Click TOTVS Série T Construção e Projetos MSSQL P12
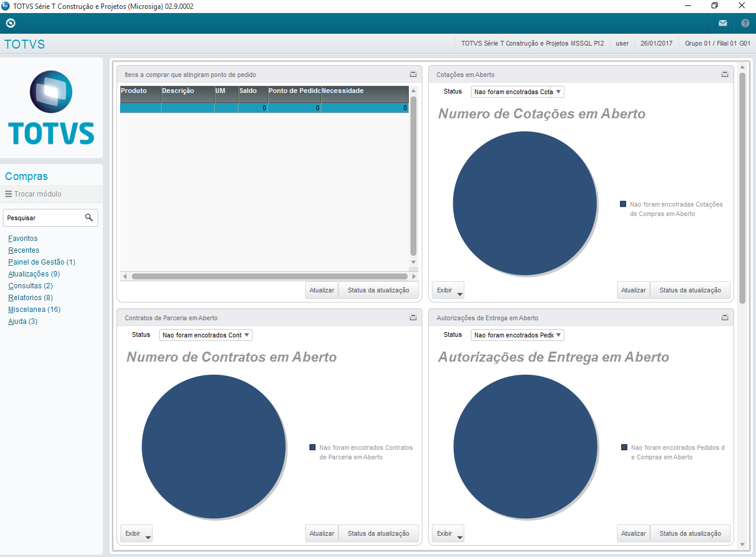 click(532, 44)
